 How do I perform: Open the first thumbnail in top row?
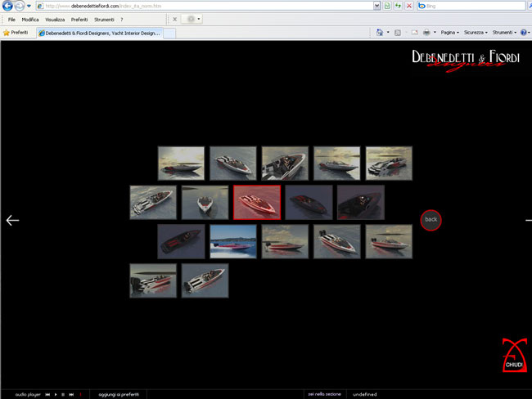pyautogui.click(x=181, y=163)
